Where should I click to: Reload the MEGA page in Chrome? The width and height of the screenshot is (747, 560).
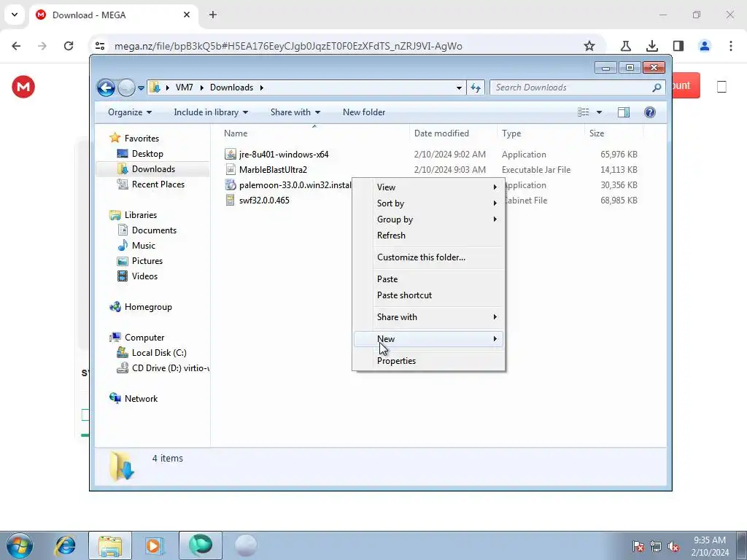(x=69, y=46)
